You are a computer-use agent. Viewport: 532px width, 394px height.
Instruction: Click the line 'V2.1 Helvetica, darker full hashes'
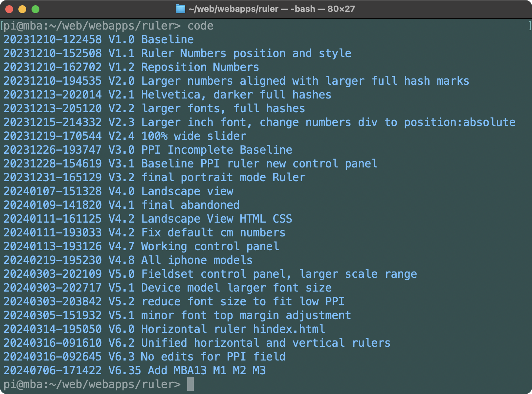[x=220, y=95]
